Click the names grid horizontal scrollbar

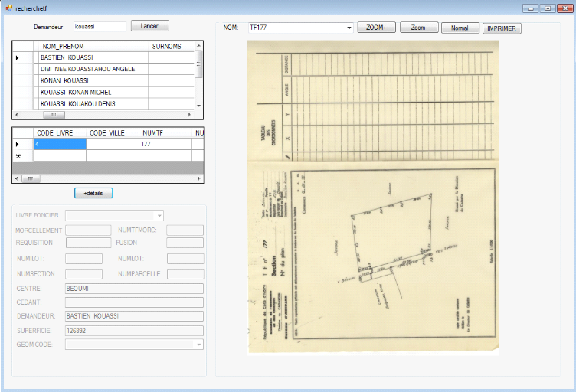pyautogui.click(x=54, y=114)
